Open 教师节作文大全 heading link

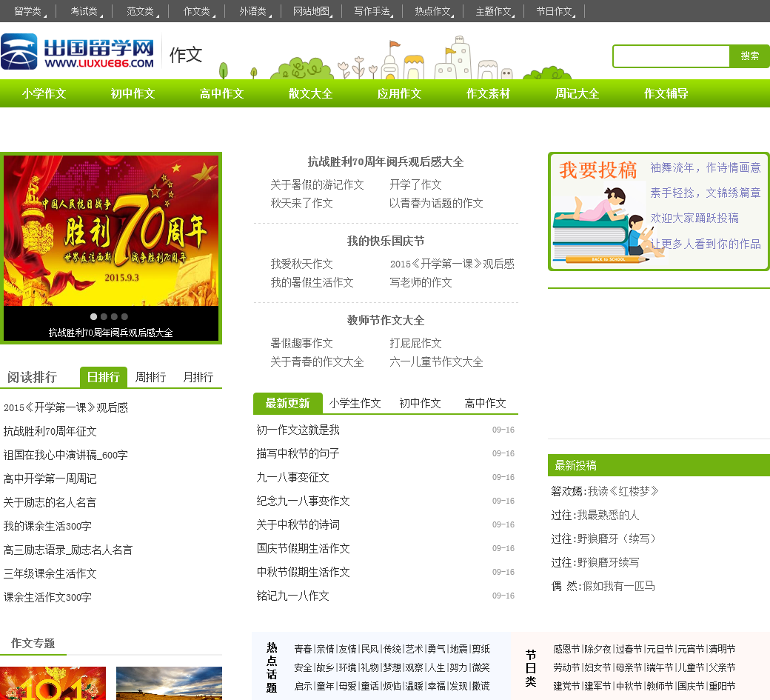tap(386, 320)
